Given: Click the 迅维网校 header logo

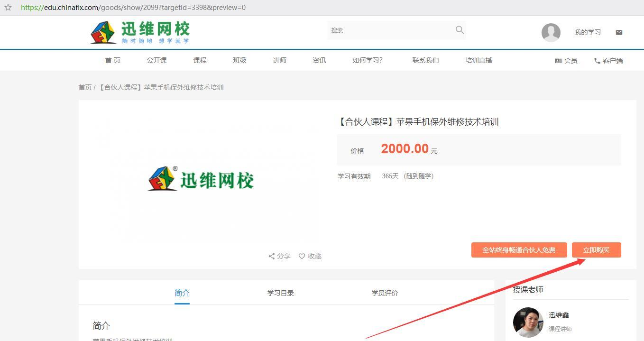Looking at the screenshot, I should pos(140,32).
